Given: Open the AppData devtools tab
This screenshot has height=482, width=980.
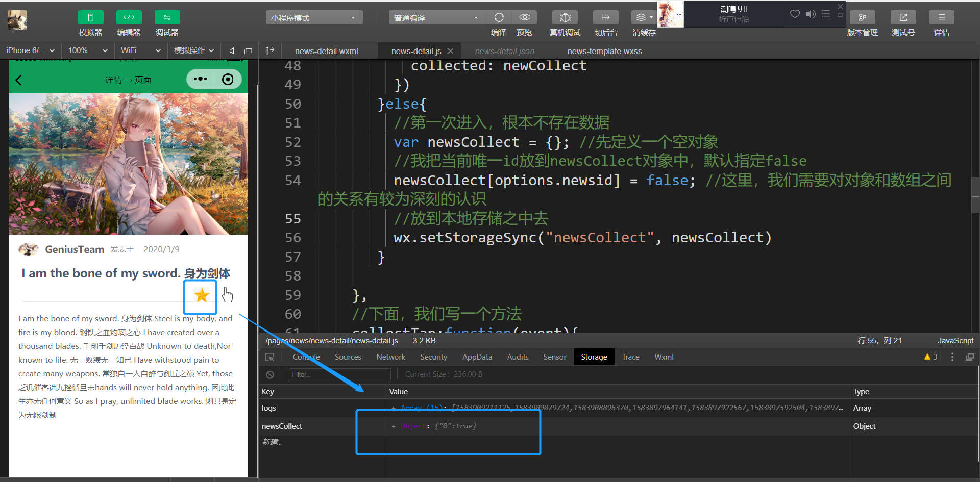Looking at the screenshot, I should point(477,357).
